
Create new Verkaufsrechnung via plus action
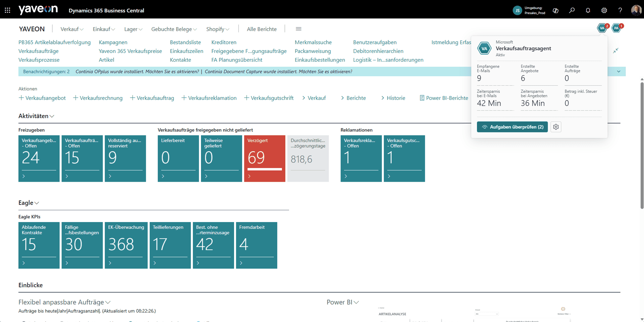tap(98, 98)
